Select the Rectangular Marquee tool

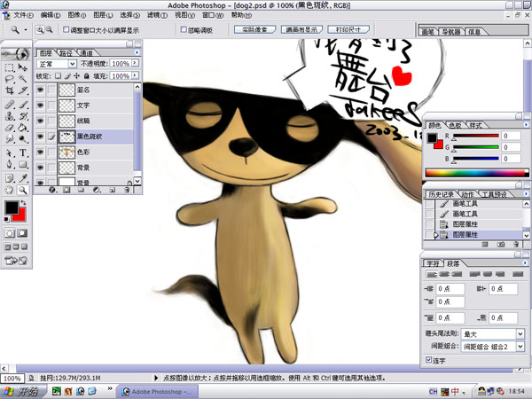(10, 68)
